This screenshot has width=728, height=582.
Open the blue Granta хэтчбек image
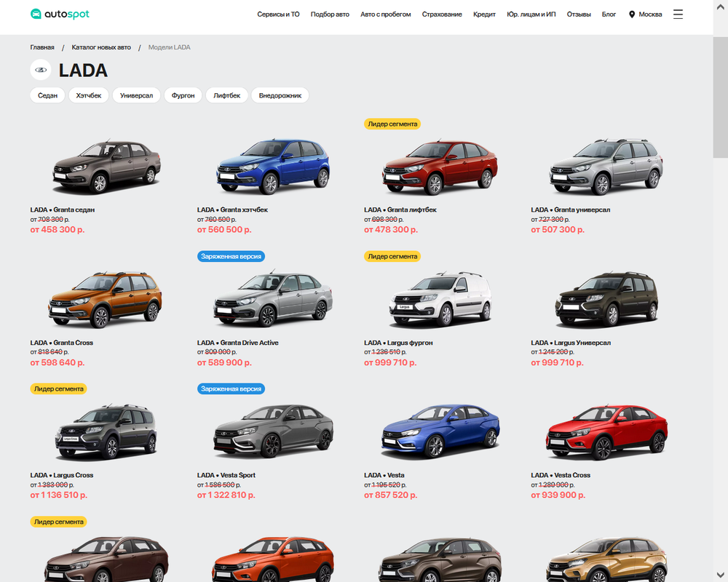click(x=273, y=166)
